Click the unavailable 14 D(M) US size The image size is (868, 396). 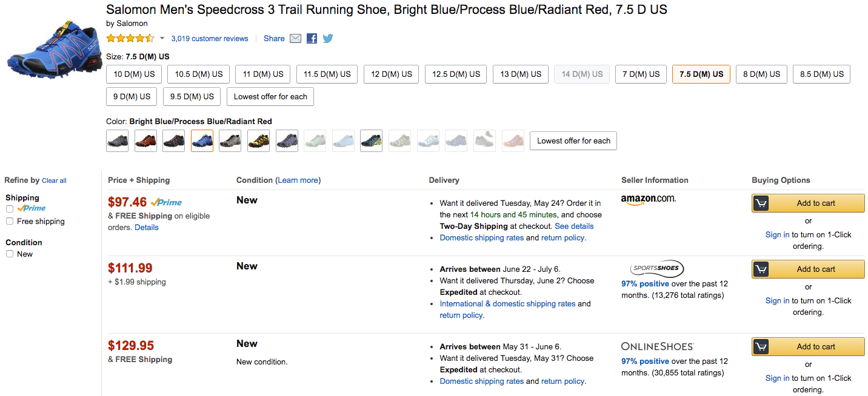coord(582,74)
